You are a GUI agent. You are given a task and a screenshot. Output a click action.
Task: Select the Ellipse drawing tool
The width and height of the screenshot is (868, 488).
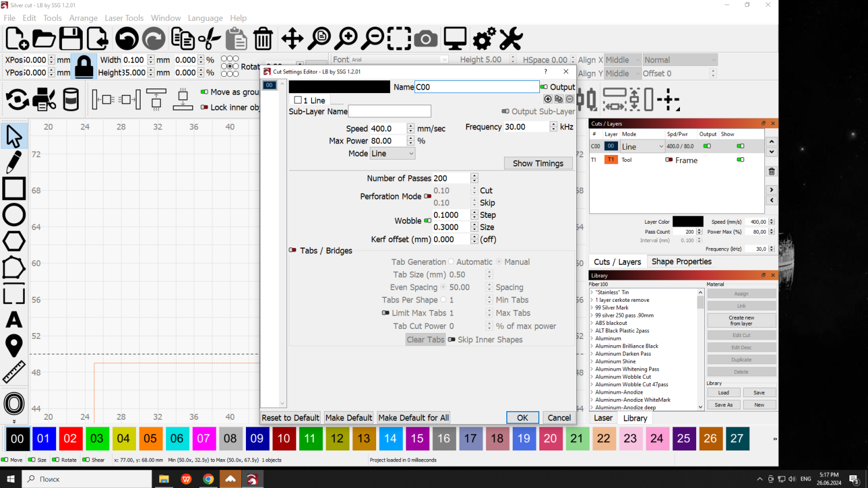14,215
